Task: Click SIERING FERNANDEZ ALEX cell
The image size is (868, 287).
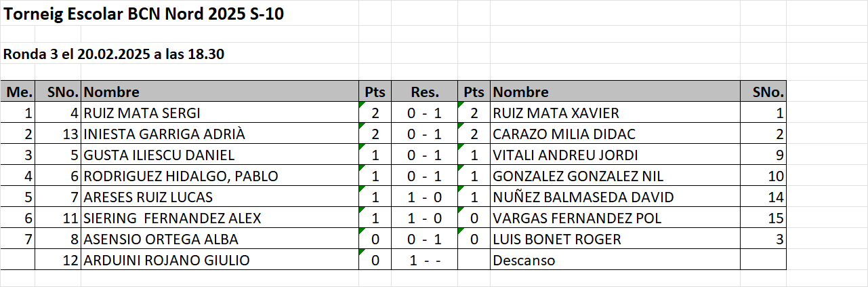Action: pos(220,218)
